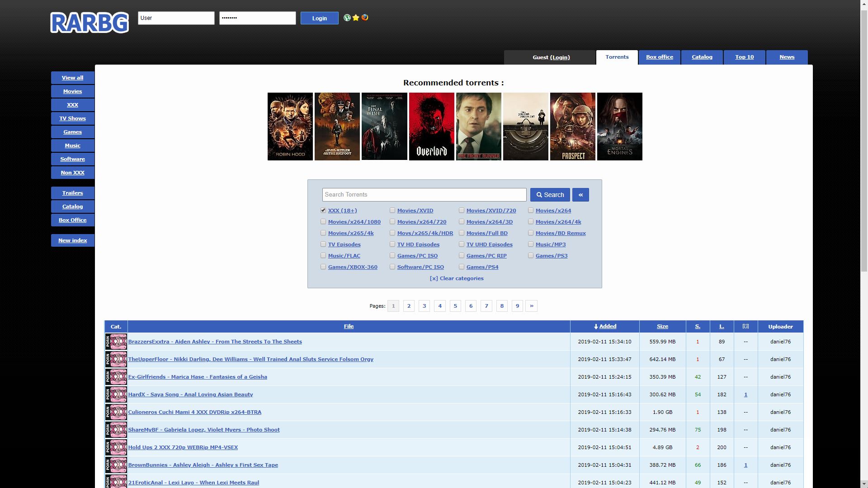The height and width of the screenshot is (488, 868).
Task: Click the Clear categories link
Action: (457, 278)
